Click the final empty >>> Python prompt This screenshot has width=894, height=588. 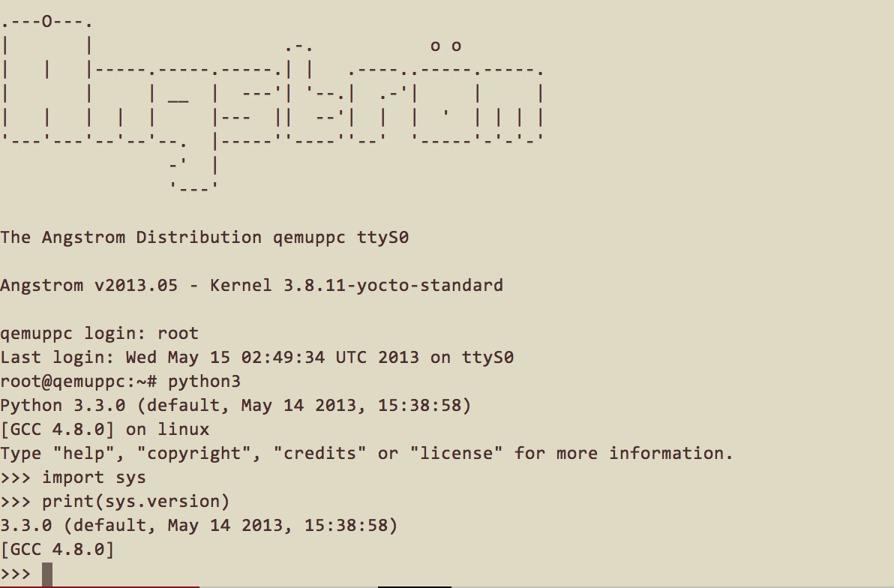click(16, 574)
